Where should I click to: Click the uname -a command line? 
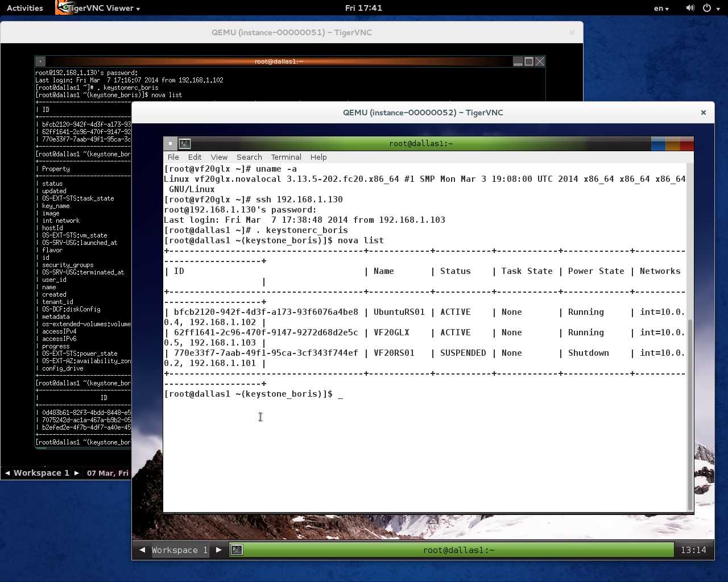(x=276, y=169)
